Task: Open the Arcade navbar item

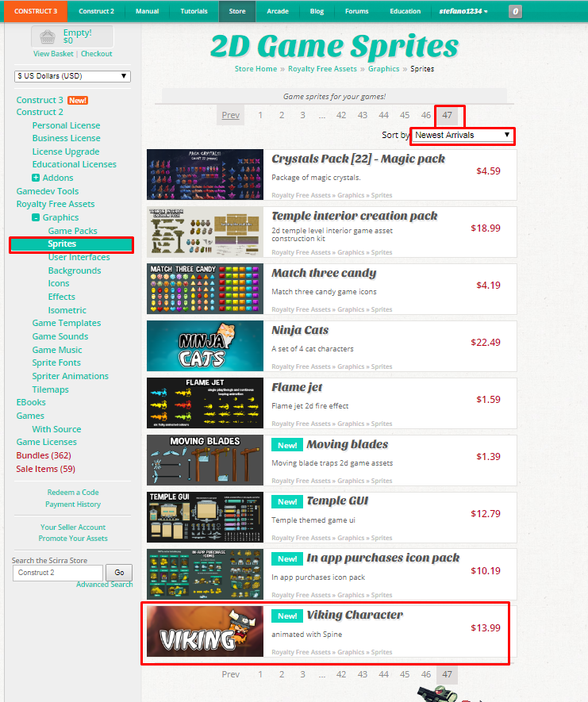Action: 278,11
